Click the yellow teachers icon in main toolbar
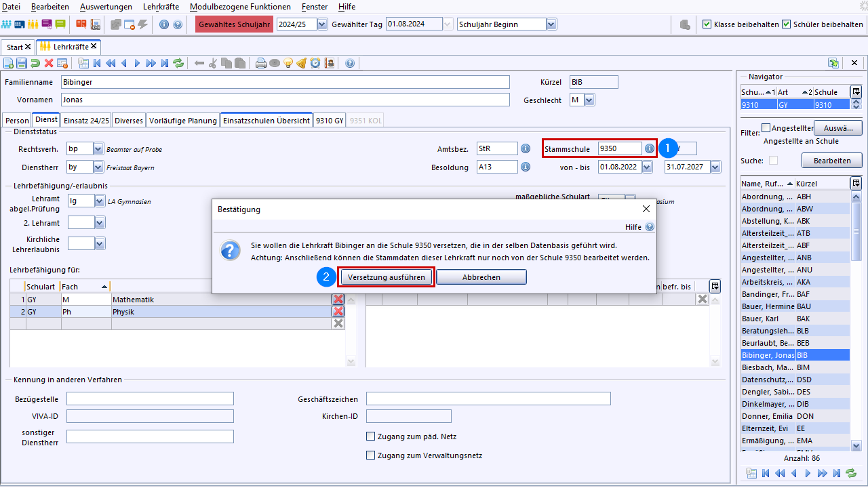Image resolution: width=868 pixels, height=488 pixels. tap(33, 24)
